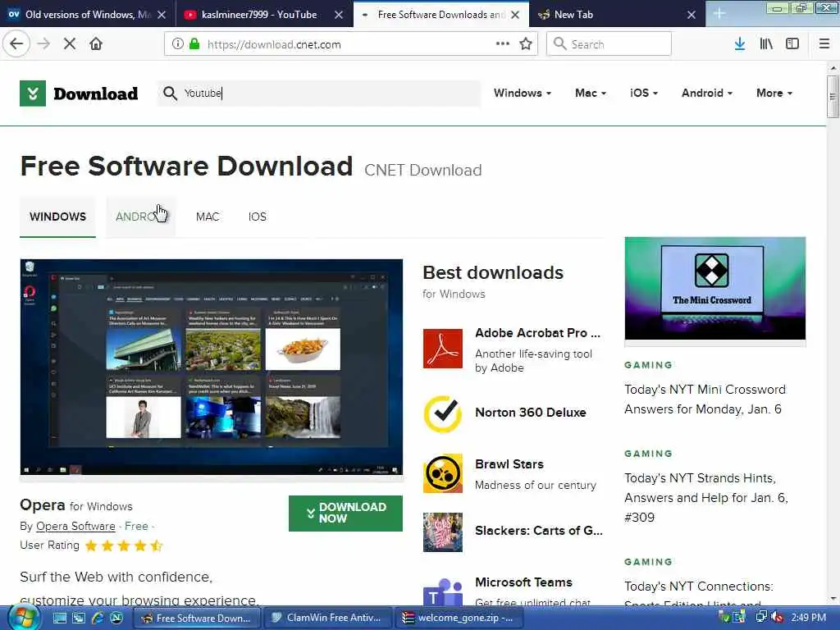This screenshot has width=840, height=630.
Task: Expand the iOS dropdown menu
Action: (x=643, y=93)
